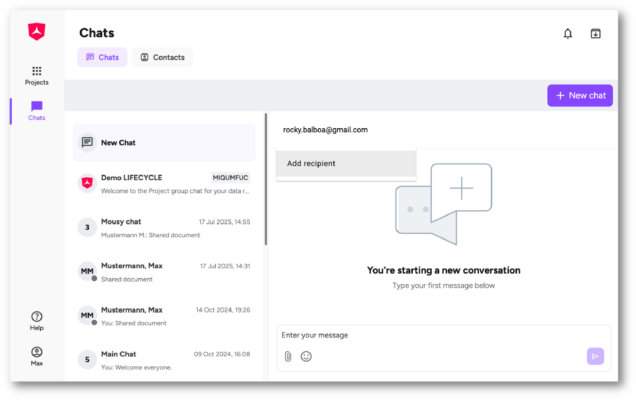Open the Help icon in sidebar
The width and height of the screenshot is (636, 400).
pos(37,320)
